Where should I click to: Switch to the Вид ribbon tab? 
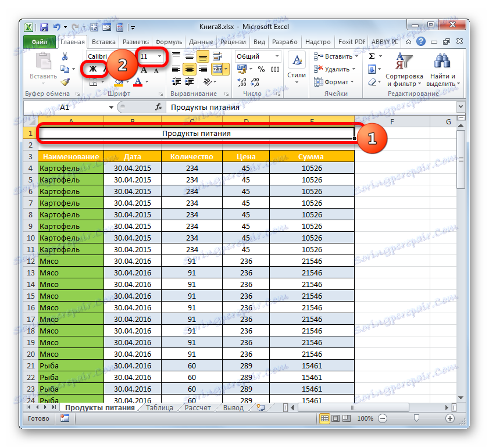click(259, 42)
